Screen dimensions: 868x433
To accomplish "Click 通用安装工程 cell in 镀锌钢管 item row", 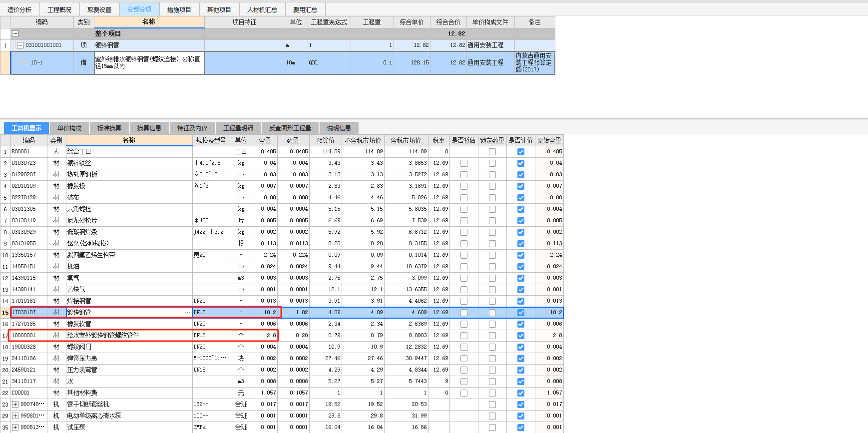I will coord(490,45).
